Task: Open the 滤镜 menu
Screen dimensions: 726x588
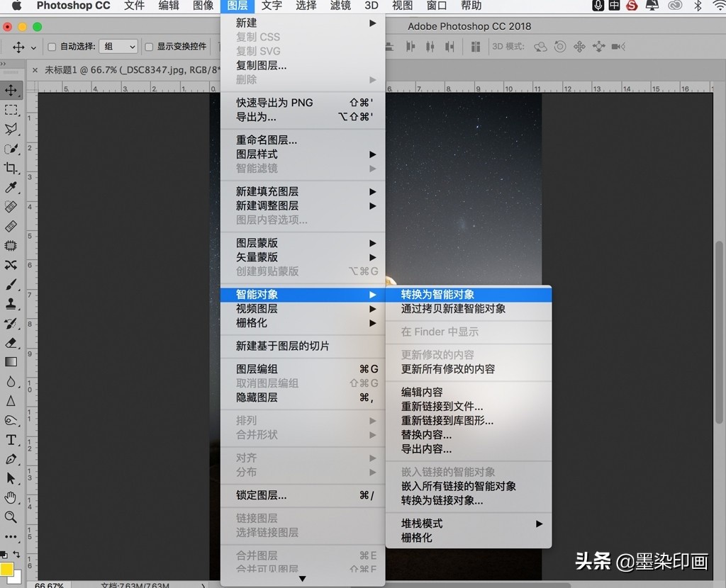Action: pos(340,6)
